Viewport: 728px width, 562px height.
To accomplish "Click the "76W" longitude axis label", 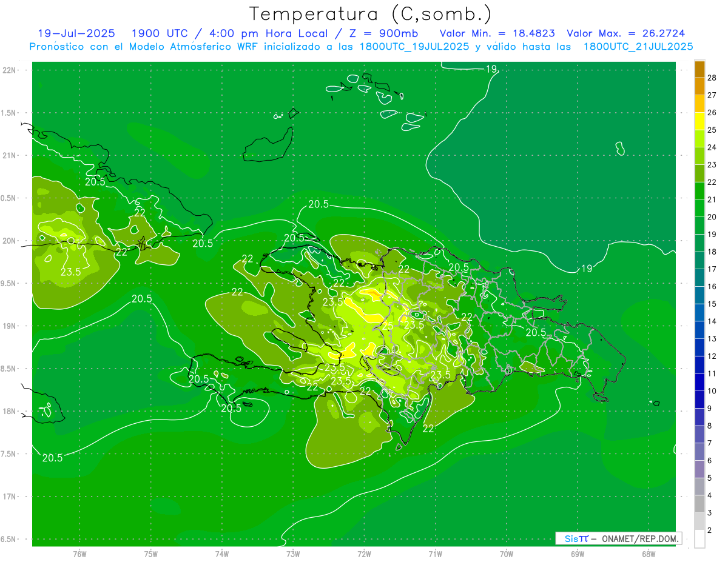I will pyautogui.click(x=79, y=554).
